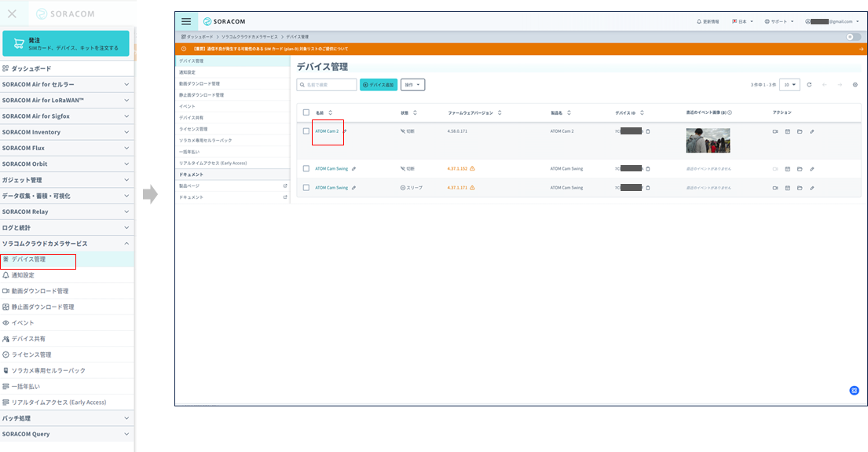Go to next page of device table

tap(840, 85)
